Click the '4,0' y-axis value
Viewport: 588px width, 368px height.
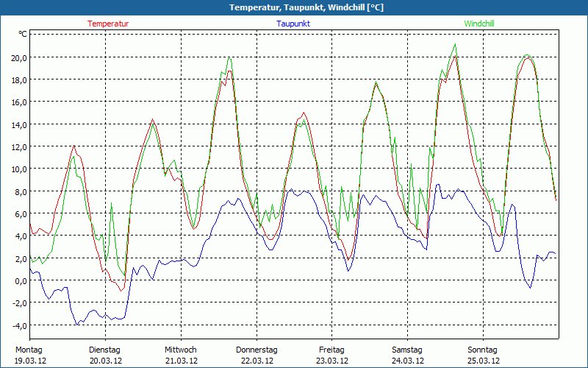click(21, 236)
